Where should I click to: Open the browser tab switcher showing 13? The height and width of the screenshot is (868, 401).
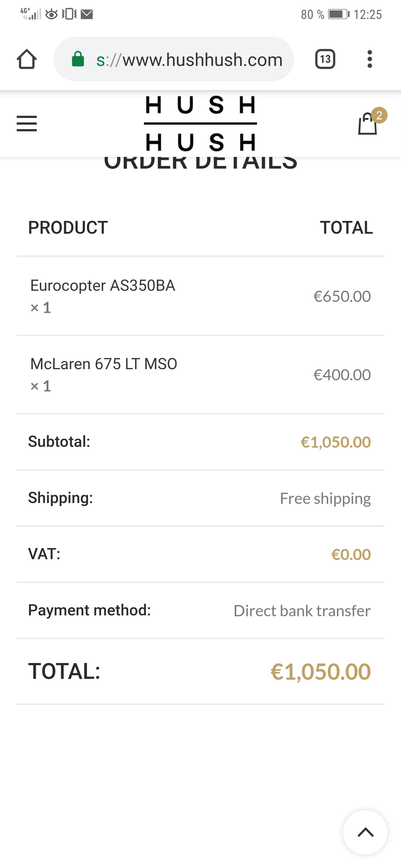[325, 59]
